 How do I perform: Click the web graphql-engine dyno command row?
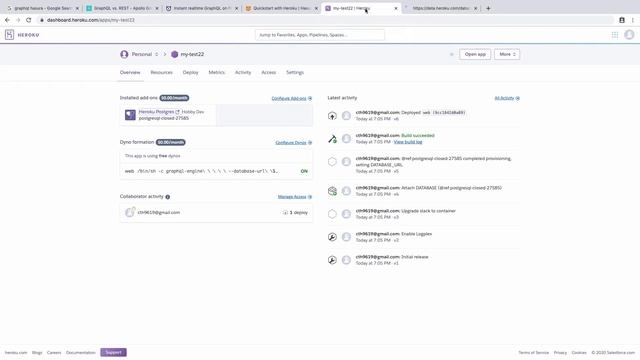click(216, 171)
